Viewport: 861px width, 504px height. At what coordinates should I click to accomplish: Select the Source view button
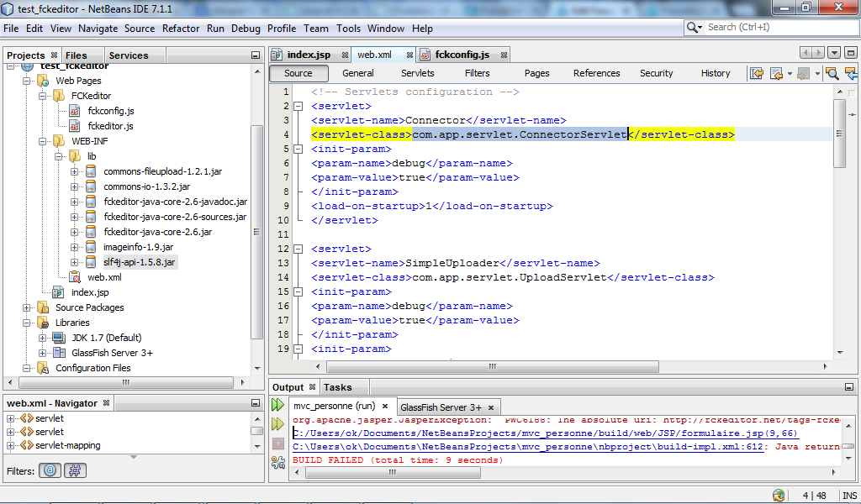click(298, 73)
